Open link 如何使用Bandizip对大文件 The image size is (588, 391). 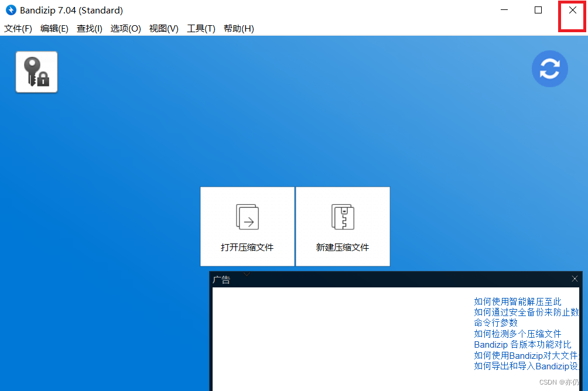527,355
